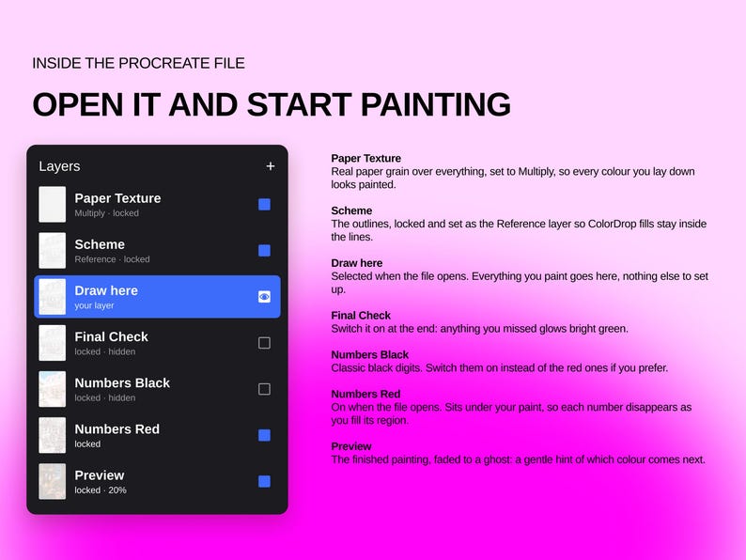
Task: Click text 'Selected when the file opens'
Action: (x=399, y=276)
